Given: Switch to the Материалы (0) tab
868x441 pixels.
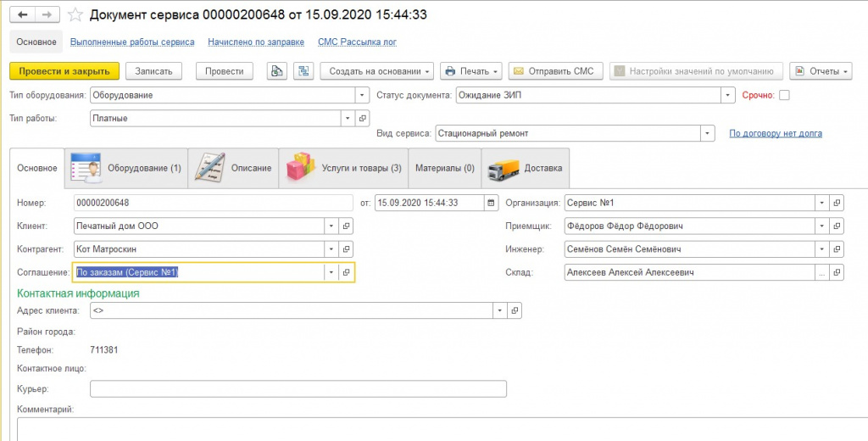Looking at the screenshot, I should click(445, 169).
